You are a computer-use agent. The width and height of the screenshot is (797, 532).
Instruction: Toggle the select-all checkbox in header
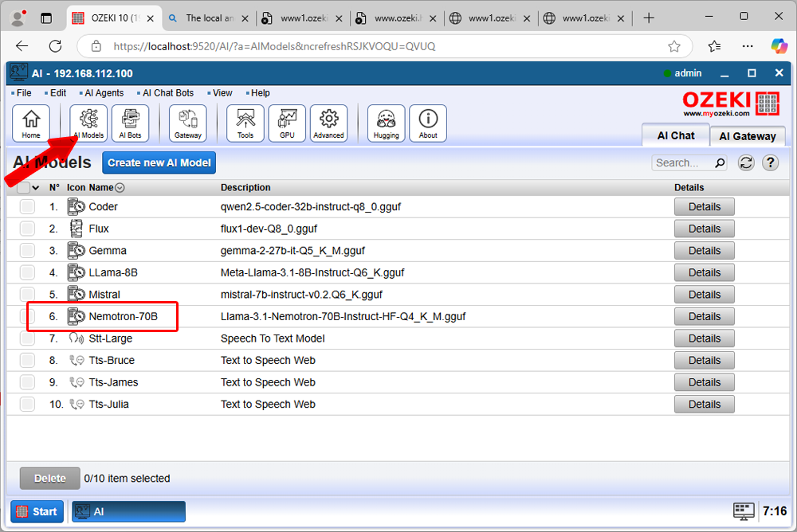point(24,188)
